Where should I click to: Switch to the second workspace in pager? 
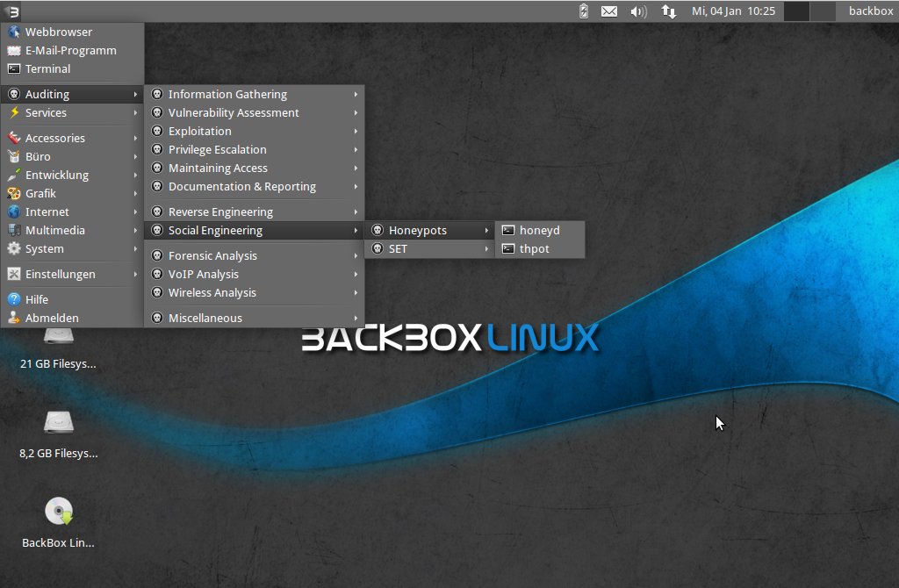(822, 11)
